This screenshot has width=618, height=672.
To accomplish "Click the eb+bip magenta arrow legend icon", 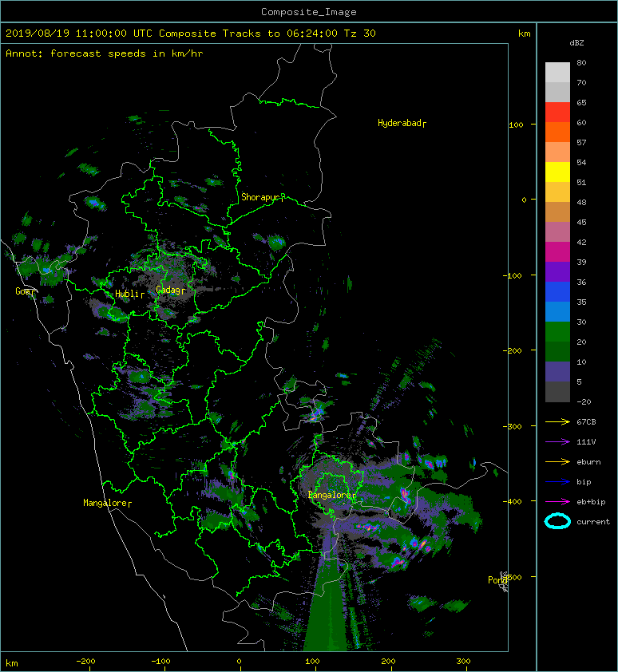I will pos(557,502).
